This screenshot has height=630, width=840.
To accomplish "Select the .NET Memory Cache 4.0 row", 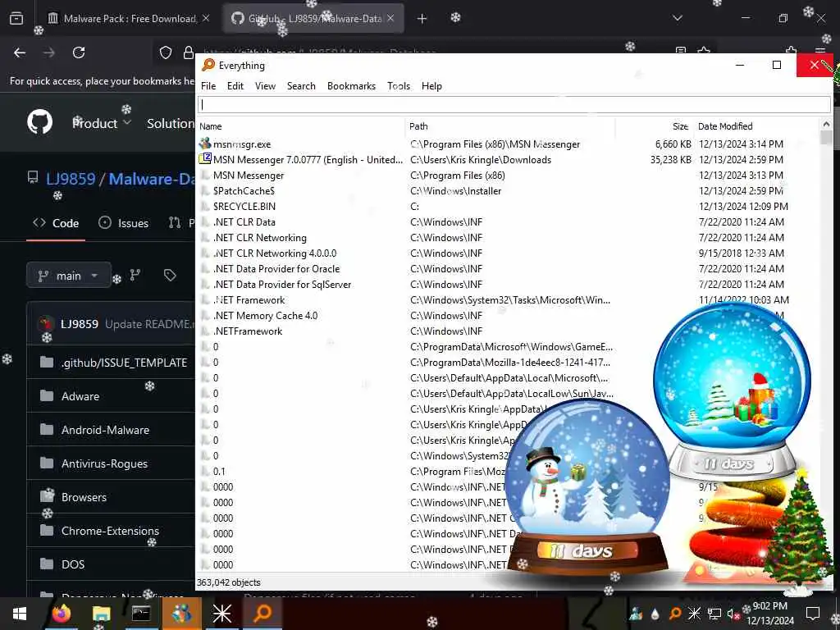I will pyautogui.click(x=508, y=316).
